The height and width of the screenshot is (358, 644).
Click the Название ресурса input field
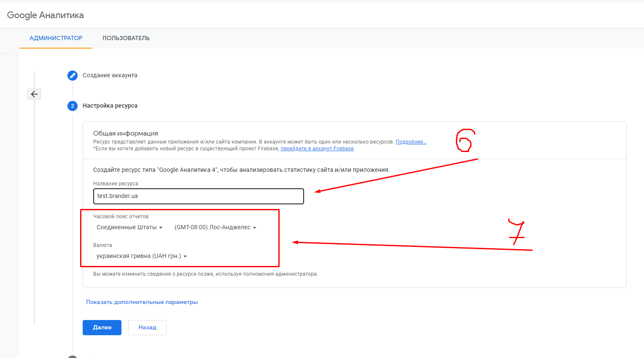pyautogui.click(x=198, y=196)
